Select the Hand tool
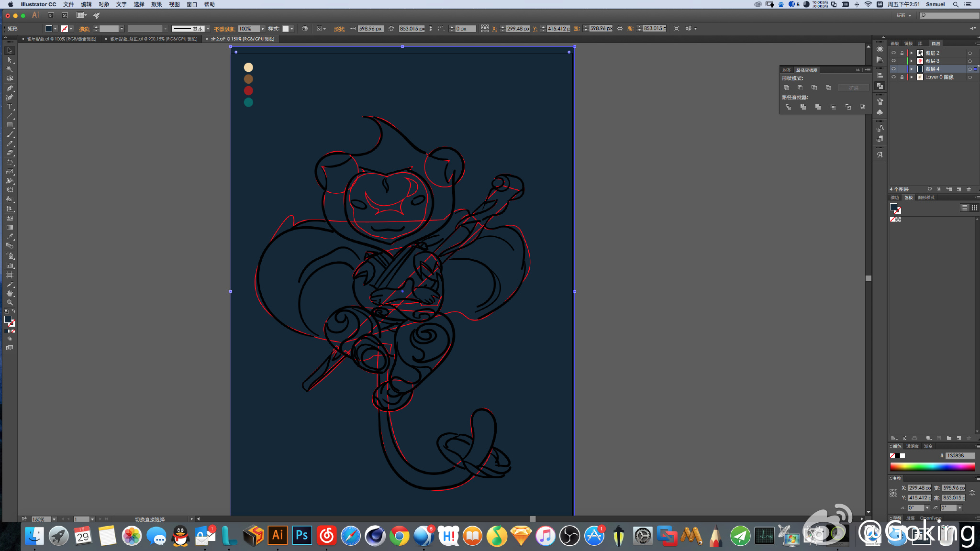 coord(10,293)
